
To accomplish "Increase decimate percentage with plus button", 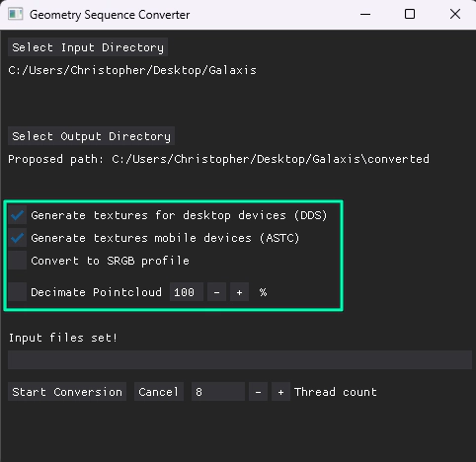I will click(239, 292).
